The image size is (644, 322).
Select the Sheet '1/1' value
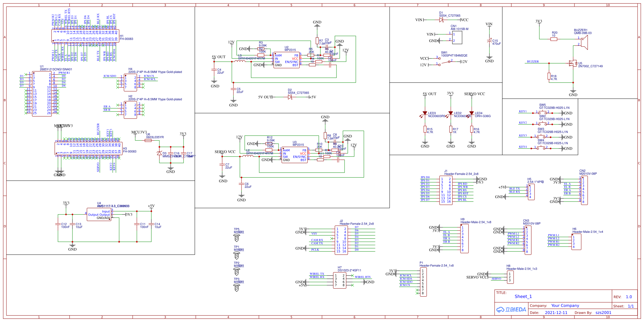pos(631,306)
